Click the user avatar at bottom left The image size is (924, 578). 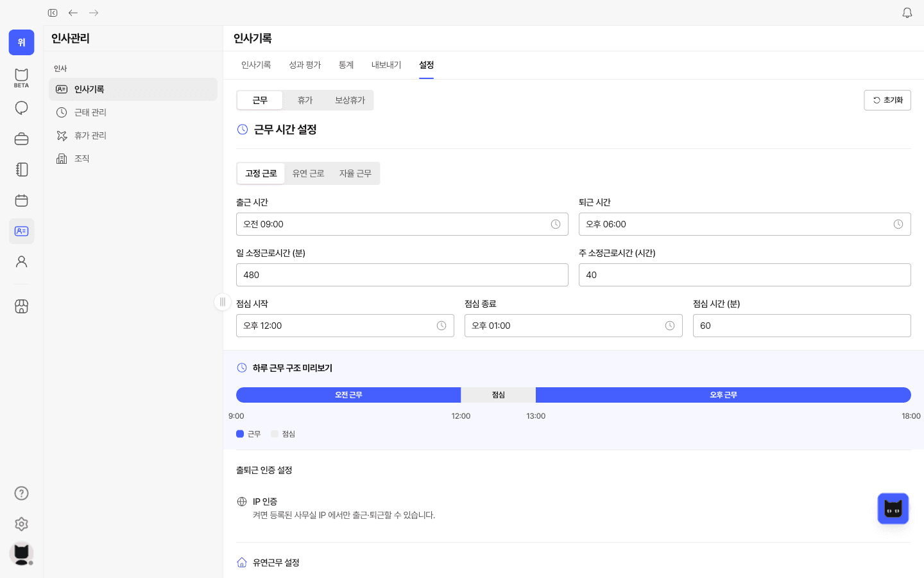tap(21, 554)
